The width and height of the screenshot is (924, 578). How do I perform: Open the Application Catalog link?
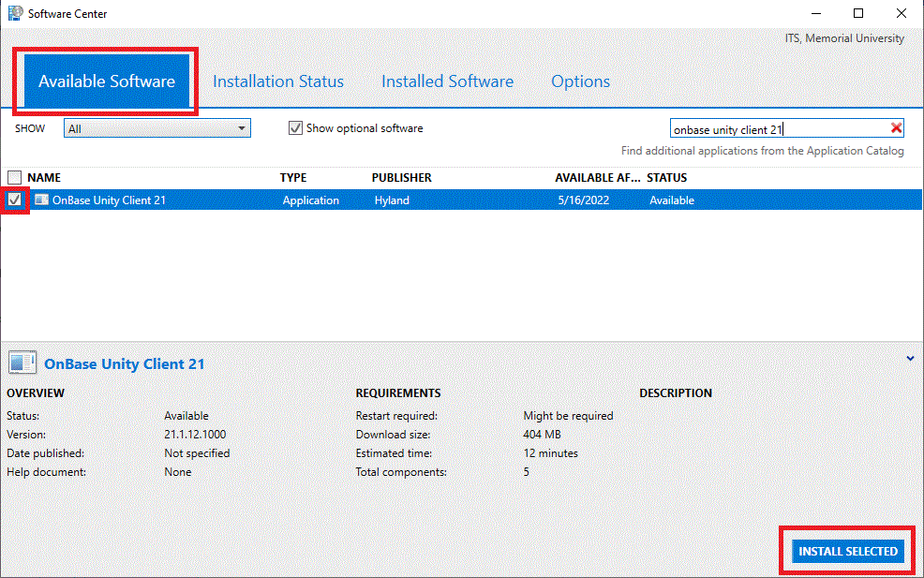coord(762,151)
